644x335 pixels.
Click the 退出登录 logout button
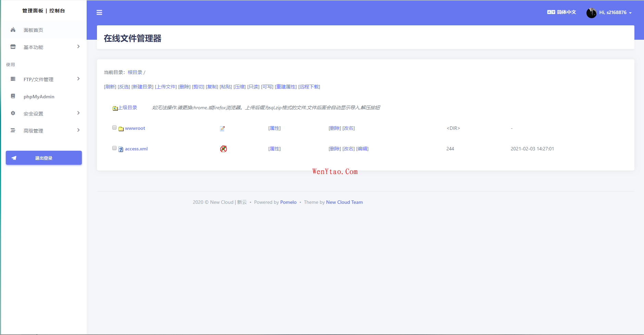pyautogui.click(x=44, y=158)
